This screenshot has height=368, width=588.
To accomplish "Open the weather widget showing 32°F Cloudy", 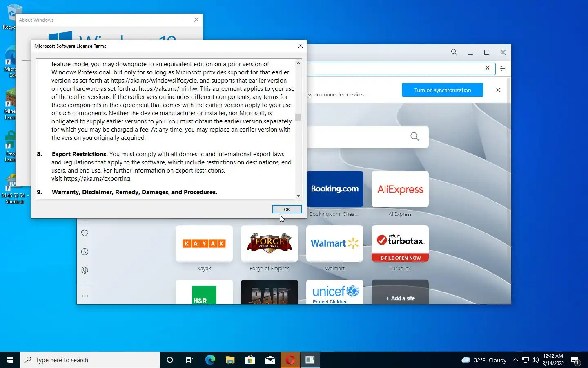I will 484,360.
